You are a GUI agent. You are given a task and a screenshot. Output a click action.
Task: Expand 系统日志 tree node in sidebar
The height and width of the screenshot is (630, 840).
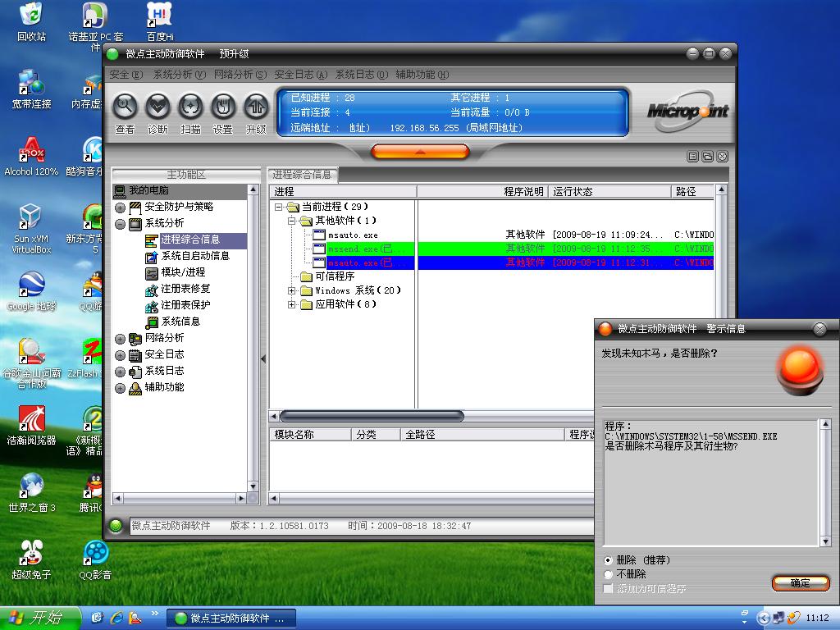point(120,372)
